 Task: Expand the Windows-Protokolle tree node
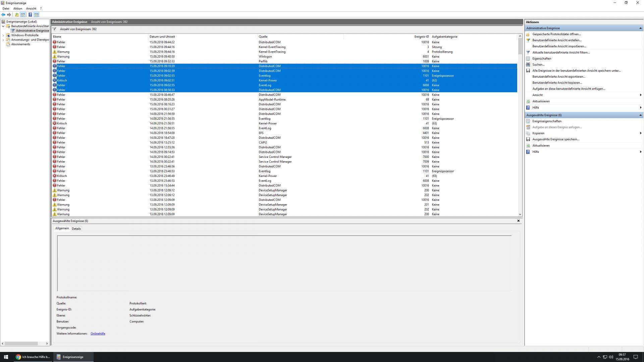(3, 35)
